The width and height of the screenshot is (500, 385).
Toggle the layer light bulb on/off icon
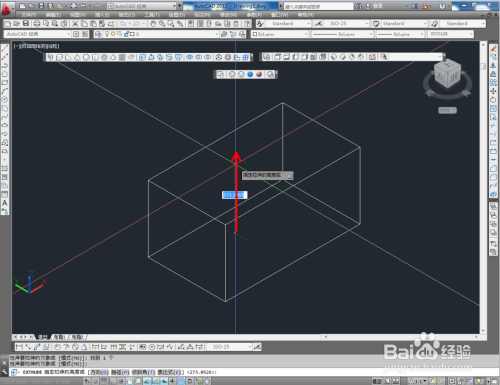click(x=107, y=34)
